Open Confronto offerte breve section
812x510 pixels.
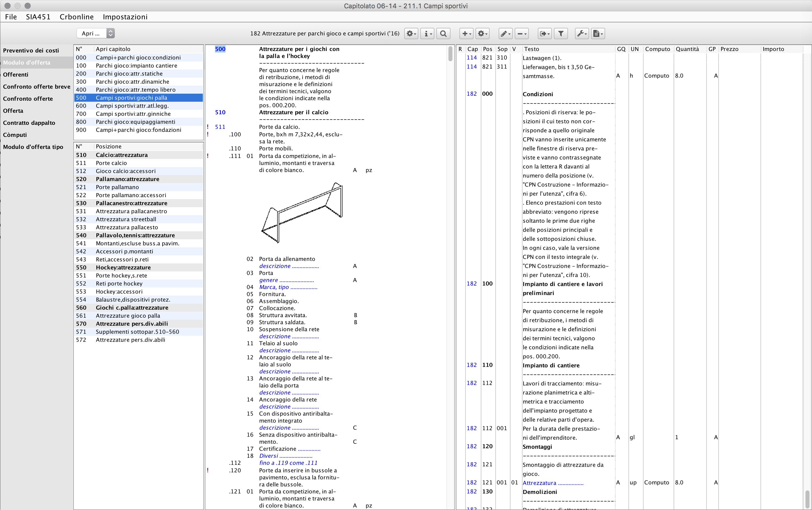tap(36, 87)
